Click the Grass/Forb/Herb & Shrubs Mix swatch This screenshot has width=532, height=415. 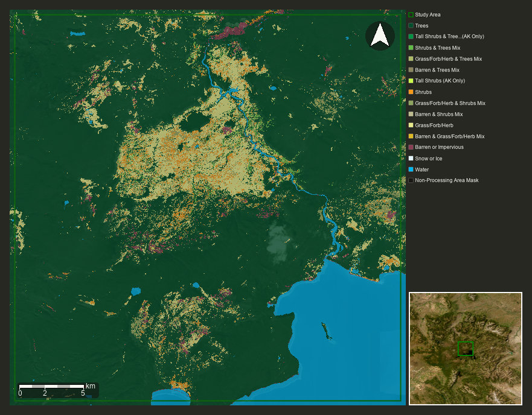[x=411, y=103]
